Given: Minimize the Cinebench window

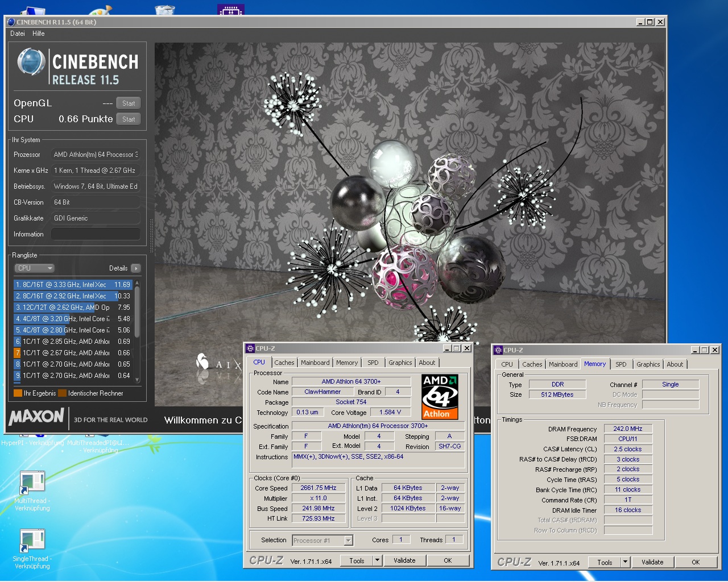Looking at the screenshot, I should (640, 22).
